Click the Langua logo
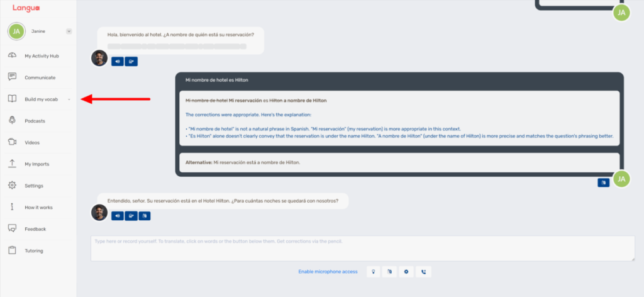 pyautogui.click(x=26, y=8)
